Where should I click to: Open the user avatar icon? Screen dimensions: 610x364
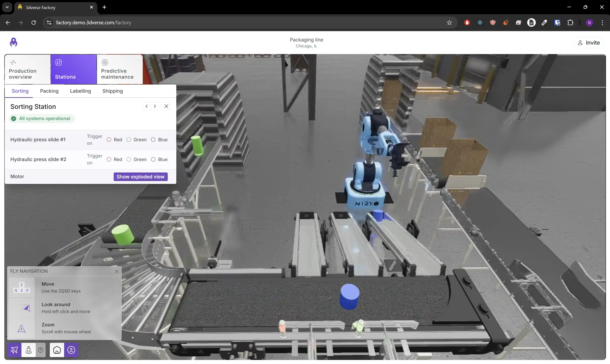click(71, 350)
